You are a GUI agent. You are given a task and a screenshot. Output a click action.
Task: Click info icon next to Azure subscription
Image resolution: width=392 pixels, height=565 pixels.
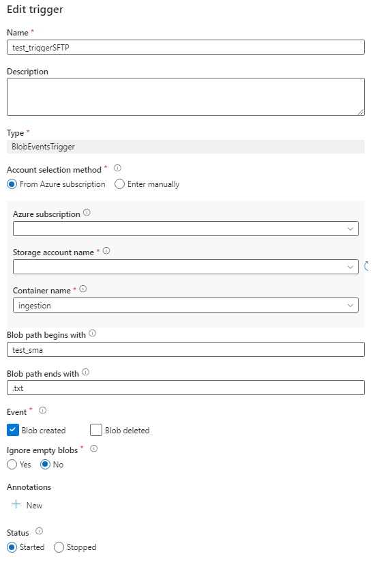87,212
